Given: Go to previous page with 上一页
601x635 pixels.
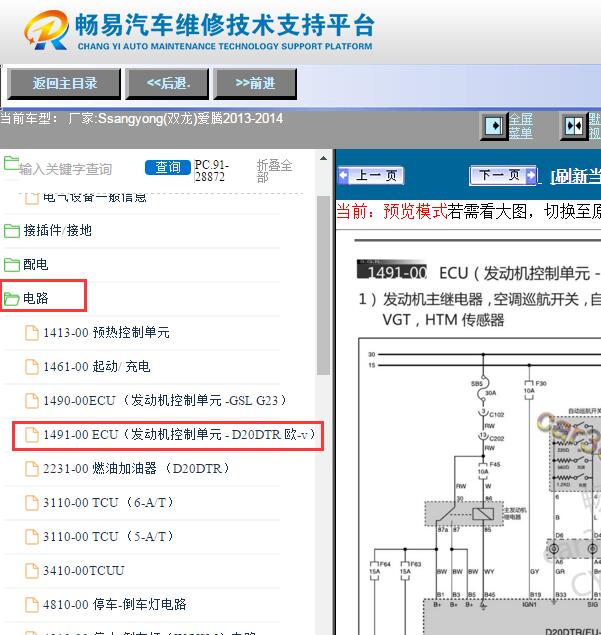Looking at the screenshot, I should click(371, 176).
